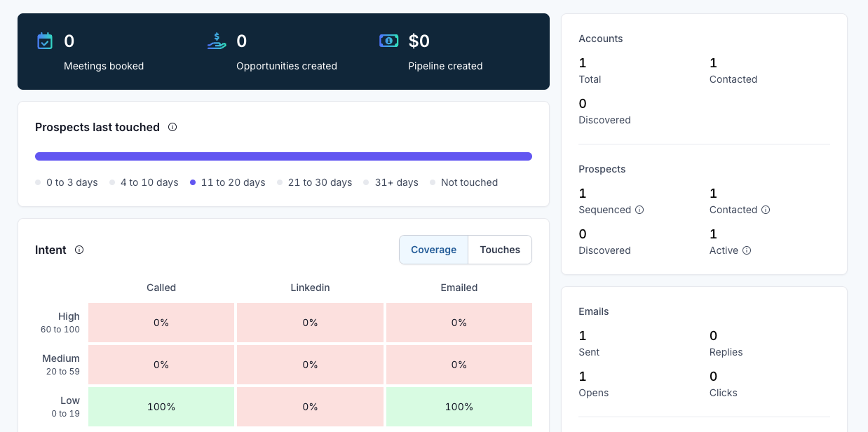Click the info icon beside Sequenced prospects
This screenshot has width=868, height=432.
(x=639, y=210)
